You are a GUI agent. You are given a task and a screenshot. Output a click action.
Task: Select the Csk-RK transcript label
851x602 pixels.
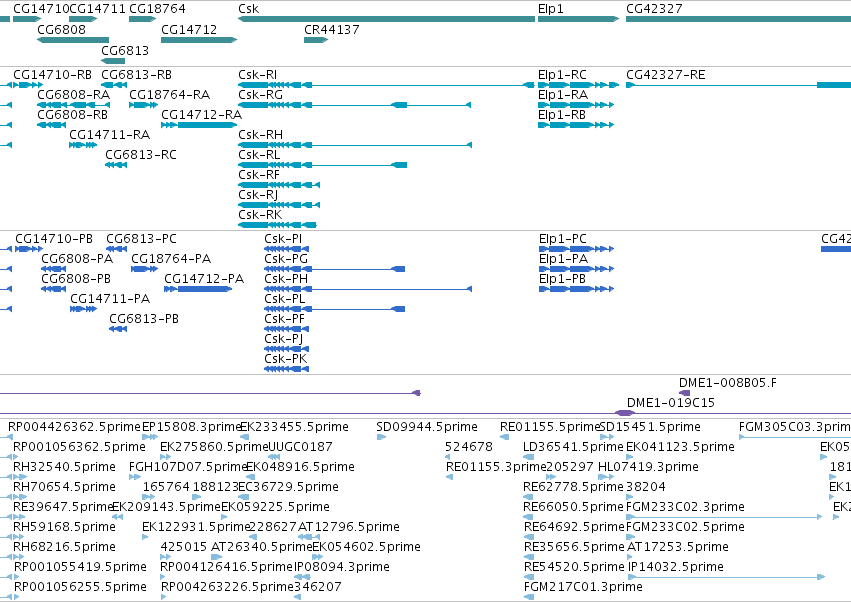[260, 215]
